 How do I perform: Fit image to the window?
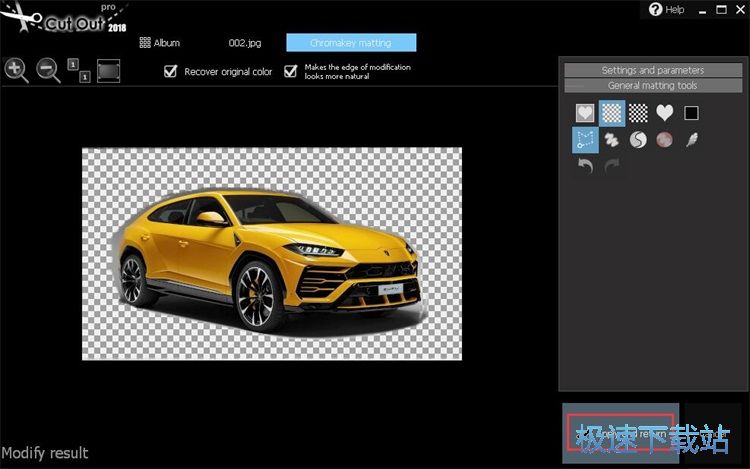[x=109, y=71]
